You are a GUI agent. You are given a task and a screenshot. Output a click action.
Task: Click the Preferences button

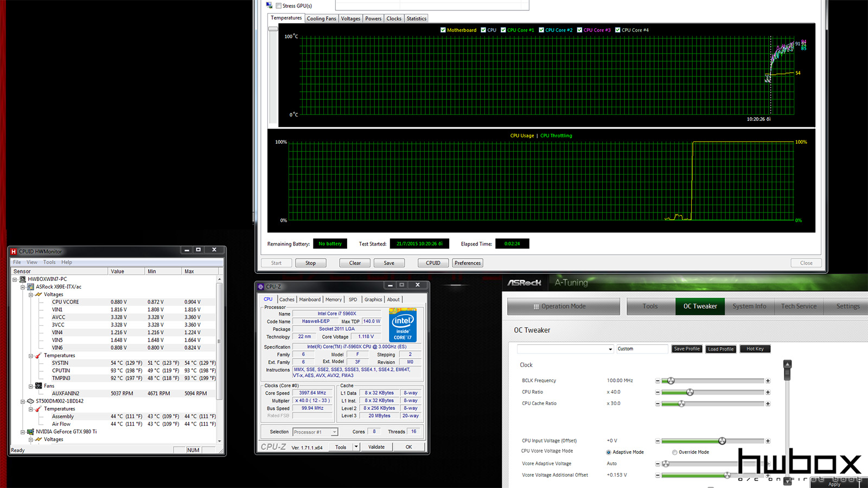coord(468,263)
